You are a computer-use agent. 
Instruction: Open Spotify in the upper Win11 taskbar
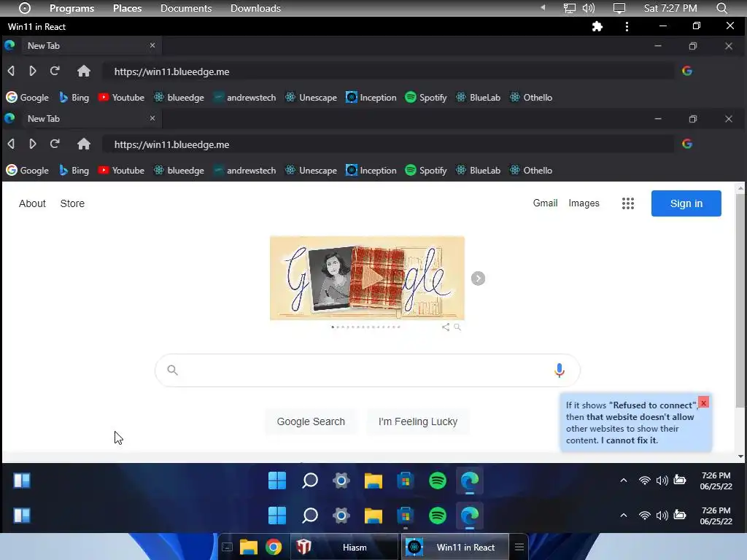(x=438, y=481)
